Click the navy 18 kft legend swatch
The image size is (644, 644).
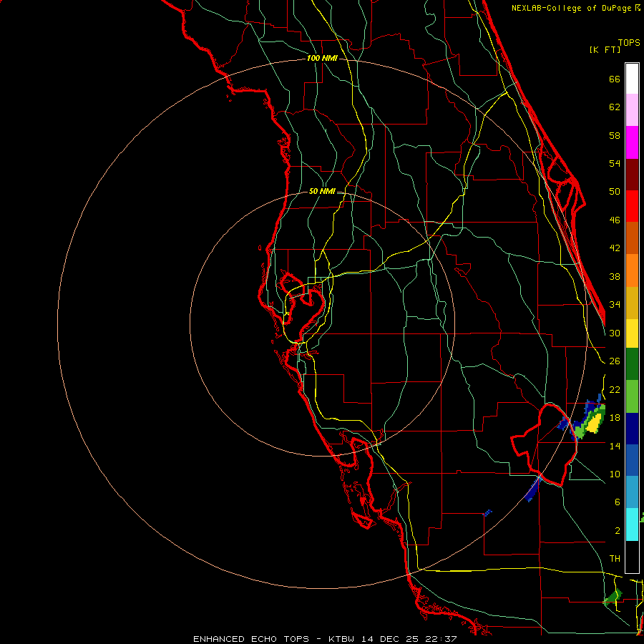(x=632, y=429)
